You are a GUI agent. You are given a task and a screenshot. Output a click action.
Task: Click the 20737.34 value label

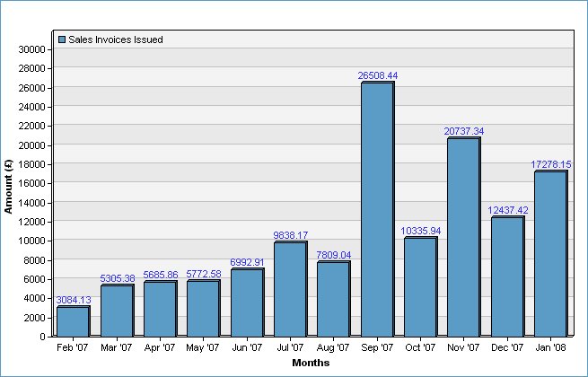464,131
